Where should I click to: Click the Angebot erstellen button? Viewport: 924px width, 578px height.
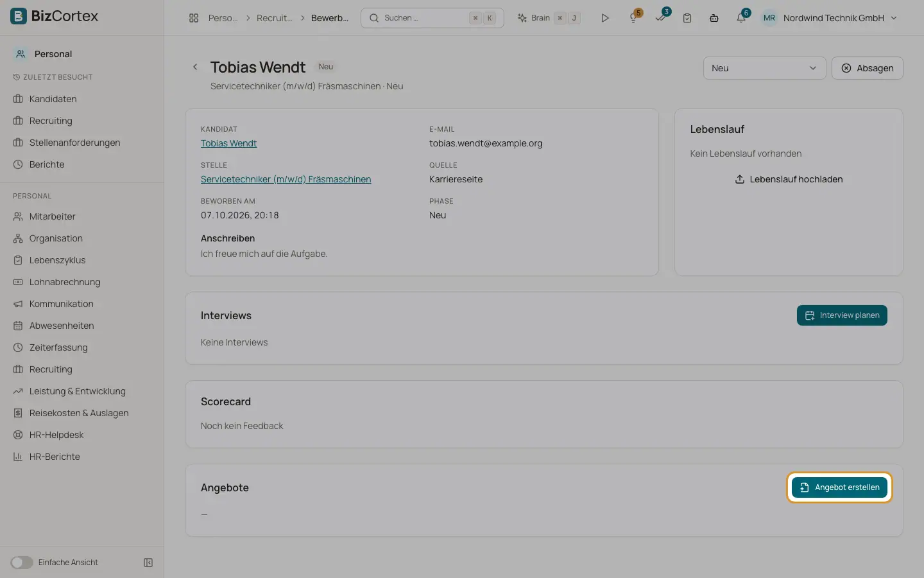click(839, 487)
